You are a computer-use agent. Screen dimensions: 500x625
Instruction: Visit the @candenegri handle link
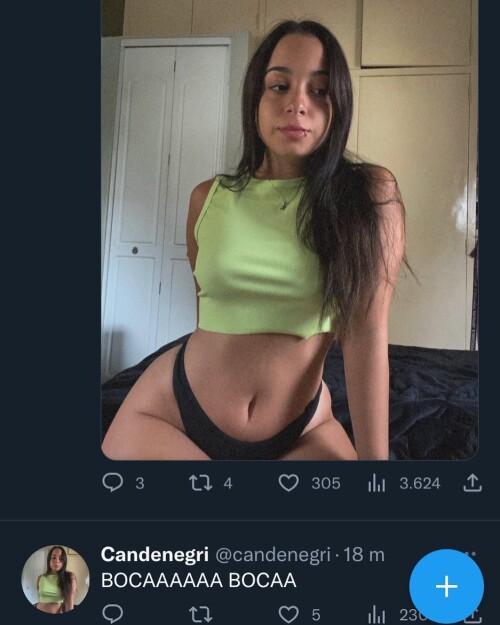(x=273, y=555)
